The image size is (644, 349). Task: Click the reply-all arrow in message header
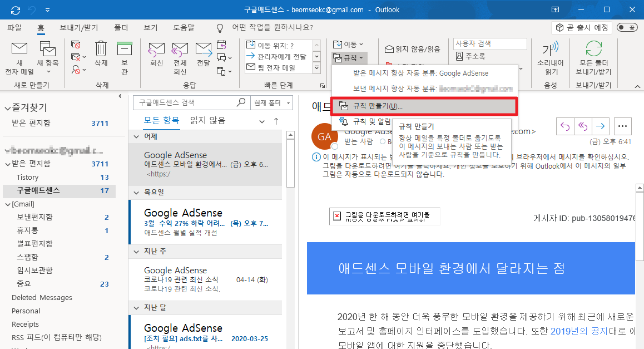coord(583,126)
